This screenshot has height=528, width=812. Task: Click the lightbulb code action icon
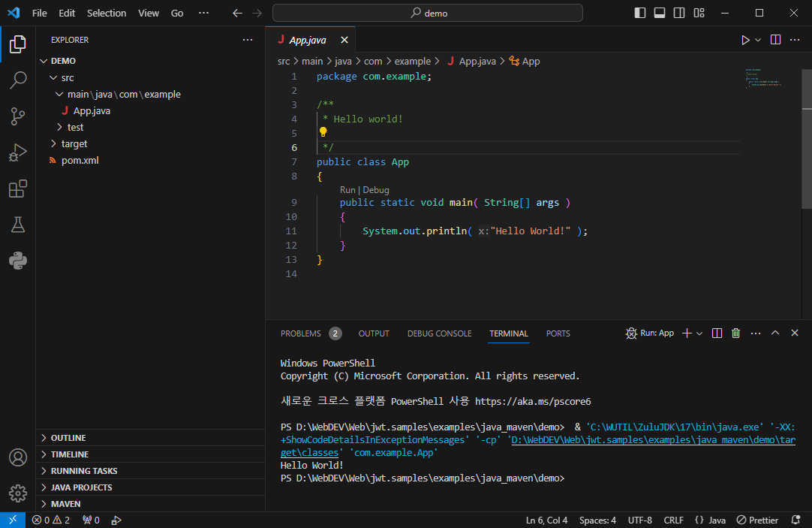tap(323, 133)
